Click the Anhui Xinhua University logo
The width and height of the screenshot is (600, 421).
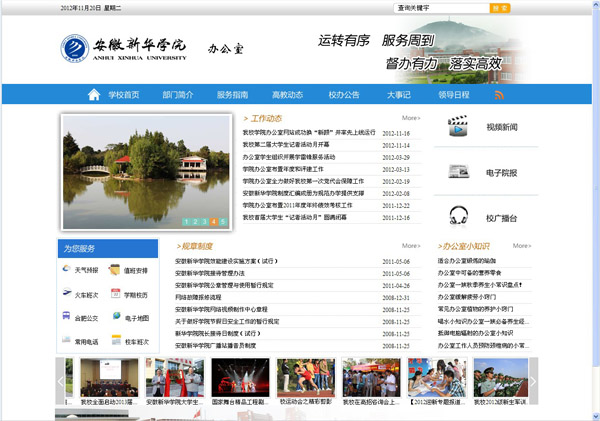(76, 47)
